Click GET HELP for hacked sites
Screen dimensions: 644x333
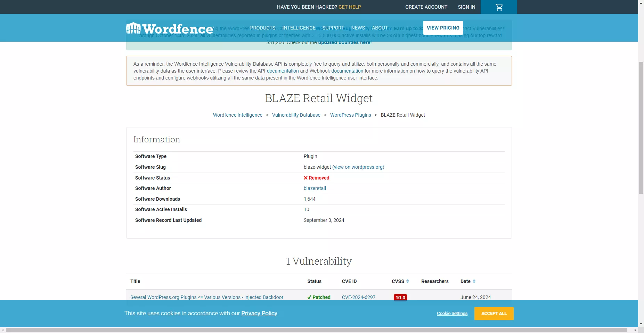point(350,7)
